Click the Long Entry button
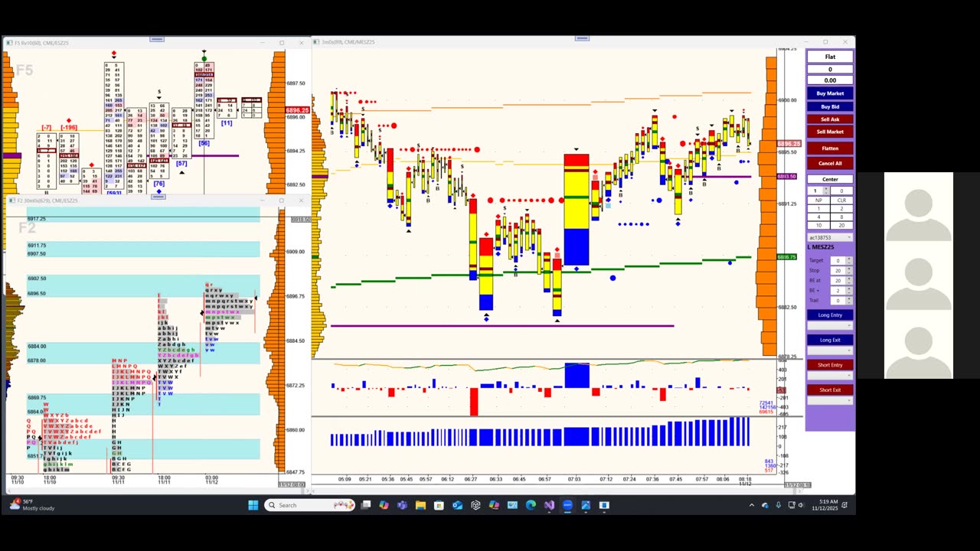Image resolution: width=980 pixels, height=551 pixels. (830, 315)
